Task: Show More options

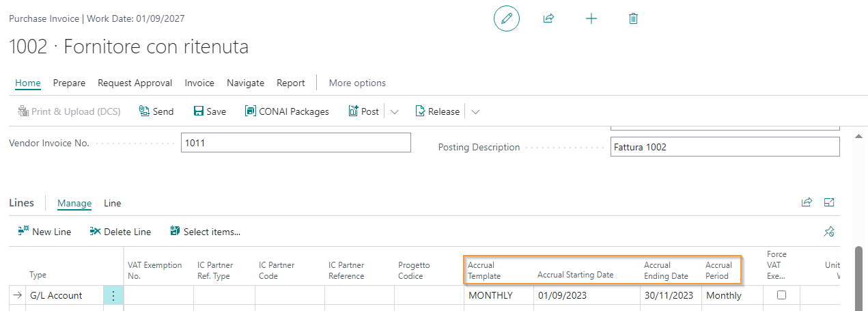Action: coord(357,83)
